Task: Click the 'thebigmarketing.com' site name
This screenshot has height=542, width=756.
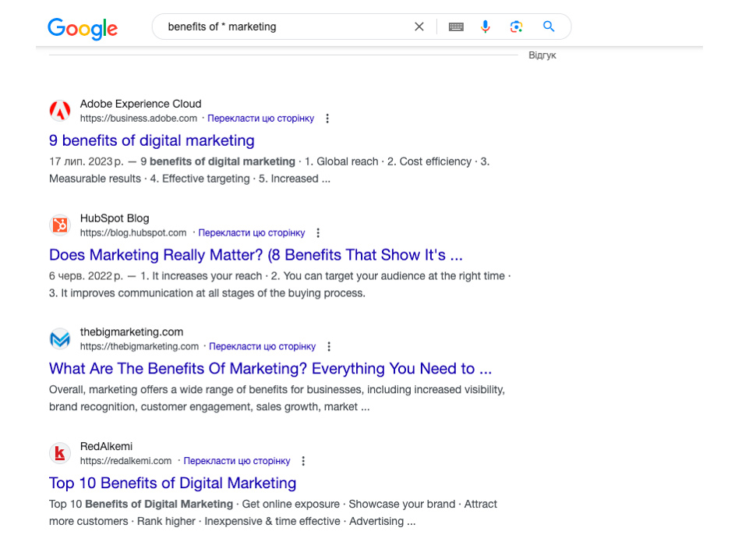Action: (132, 332)
